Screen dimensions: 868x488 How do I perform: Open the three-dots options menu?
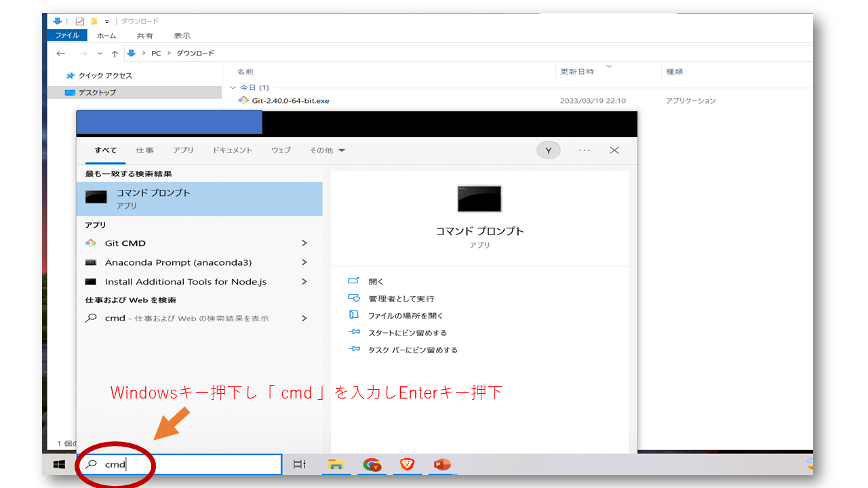(x=584, y=150)
